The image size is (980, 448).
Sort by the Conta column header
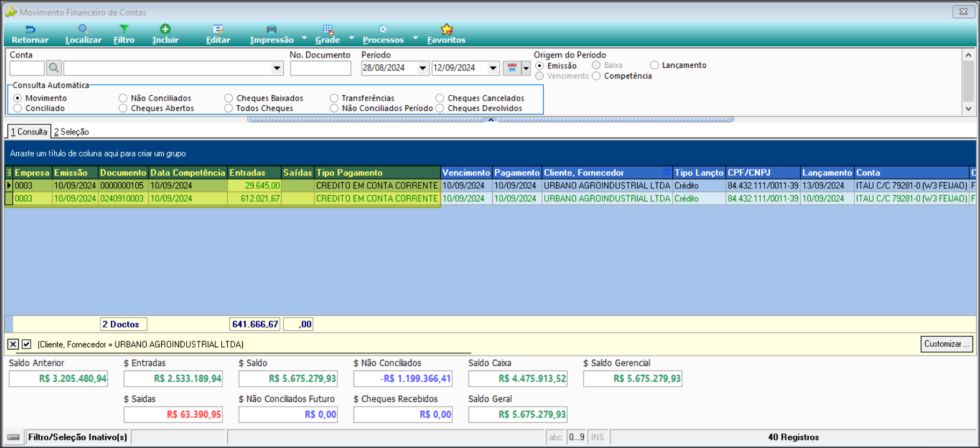coord(911,173)
